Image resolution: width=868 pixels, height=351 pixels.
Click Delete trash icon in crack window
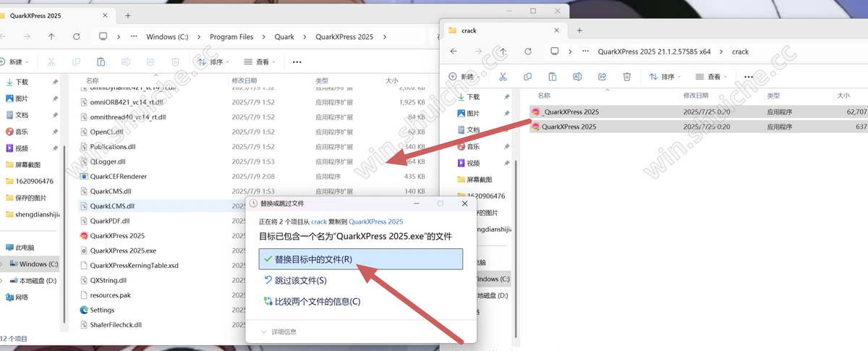pyautogui.click(x=627, y=76)
